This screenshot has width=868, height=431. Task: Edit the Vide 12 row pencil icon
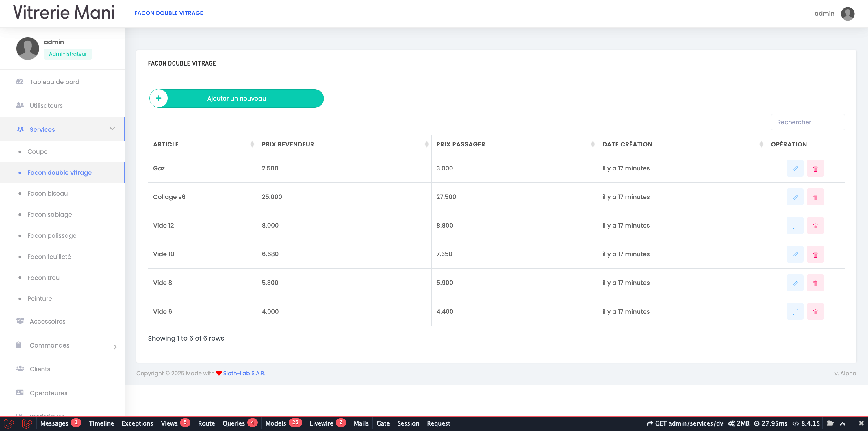tap(795, 225)
